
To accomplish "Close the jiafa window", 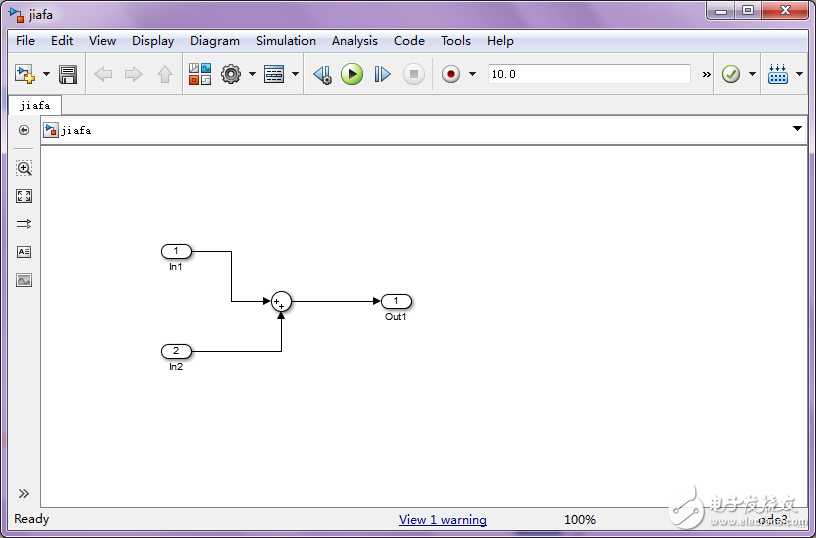I will 785,10.
